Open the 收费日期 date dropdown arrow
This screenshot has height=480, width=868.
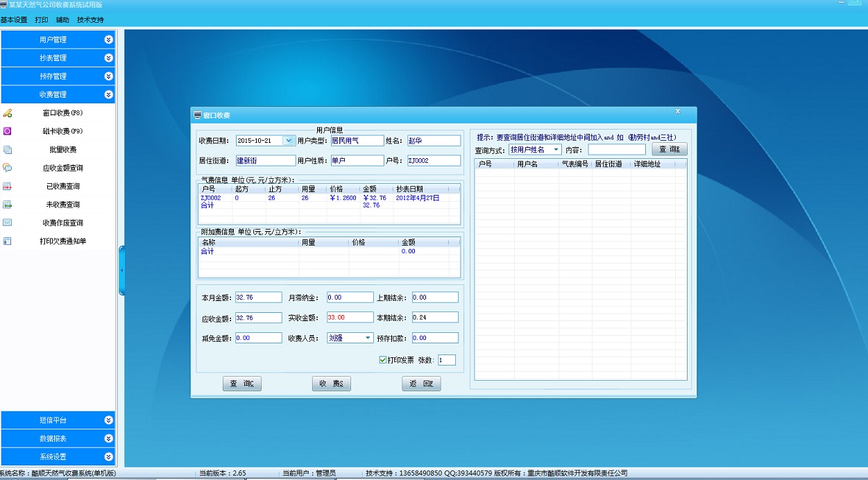289,140
